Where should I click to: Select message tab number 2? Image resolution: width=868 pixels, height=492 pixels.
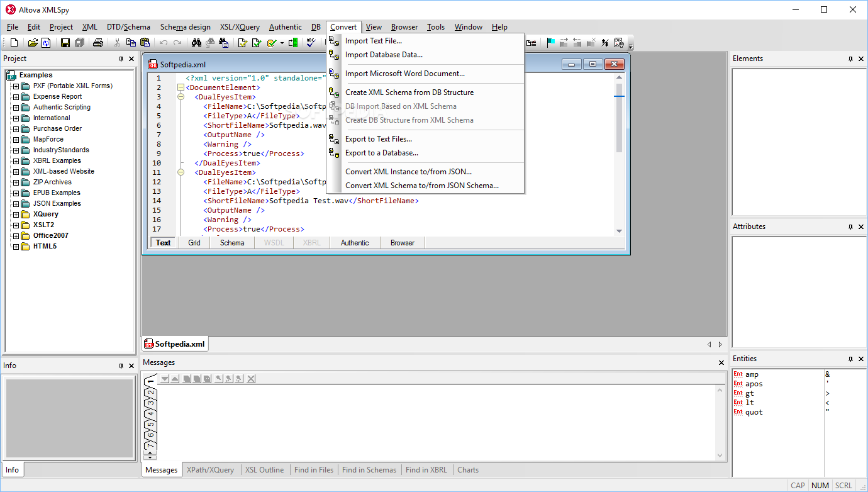tap(151, 393)
